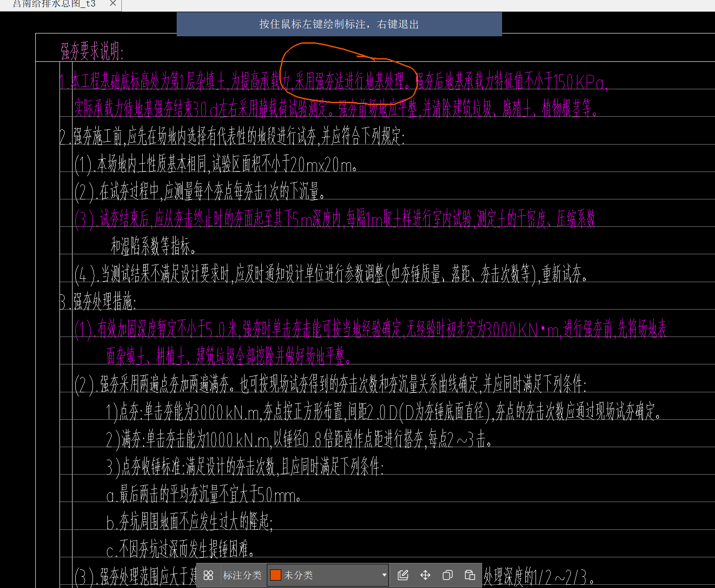Image resolution: width=715 pixels, height=588 pixels.
Task: Click the line (2).强夯采用两遍点夯加两遍满夯
Action: point(331,384)
